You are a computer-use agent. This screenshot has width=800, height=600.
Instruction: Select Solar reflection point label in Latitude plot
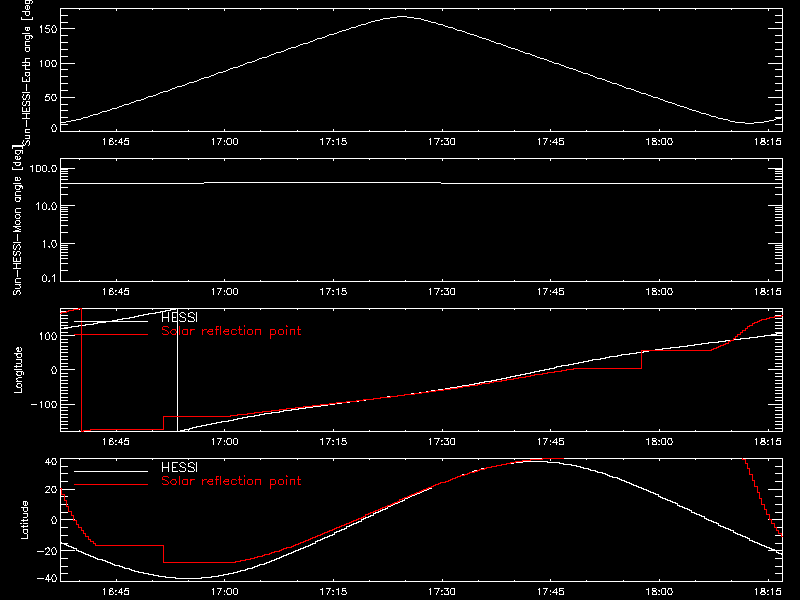[231, 481]
